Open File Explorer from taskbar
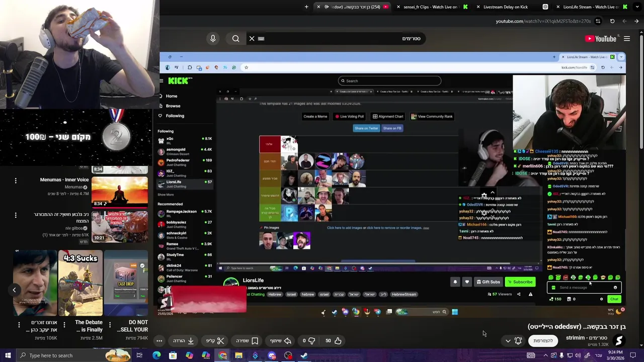The height and width of the screenshot is (362, 644). (x=238, y=355)
